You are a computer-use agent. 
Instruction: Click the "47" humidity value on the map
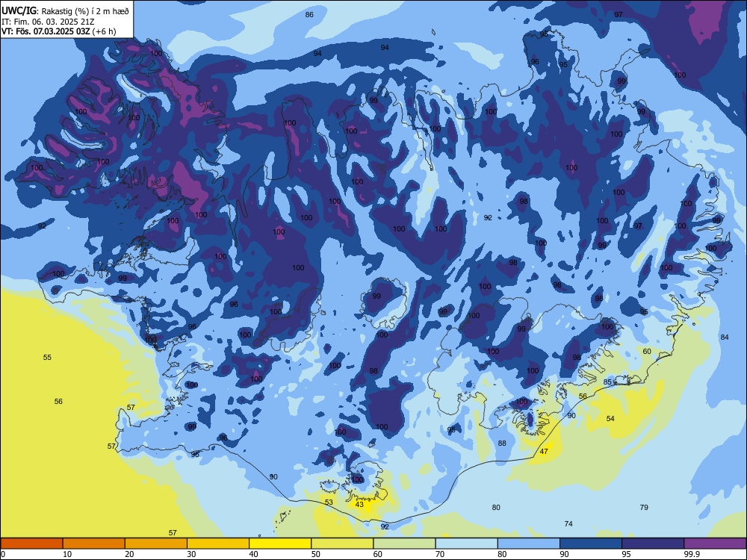[x=544, y=452]
